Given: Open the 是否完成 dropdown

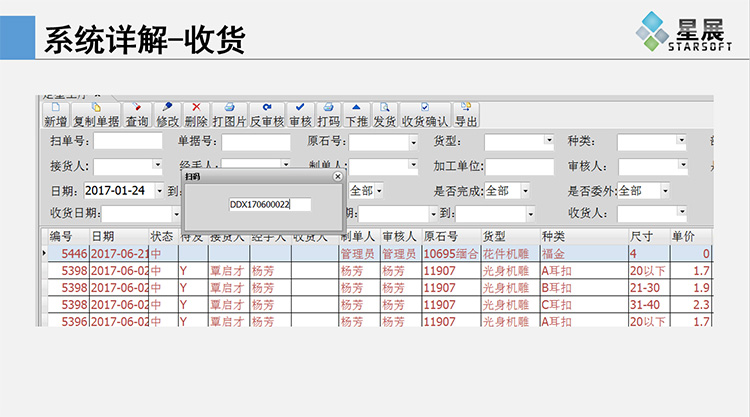Looking at the screenshot, I should (x=524, y=190).
